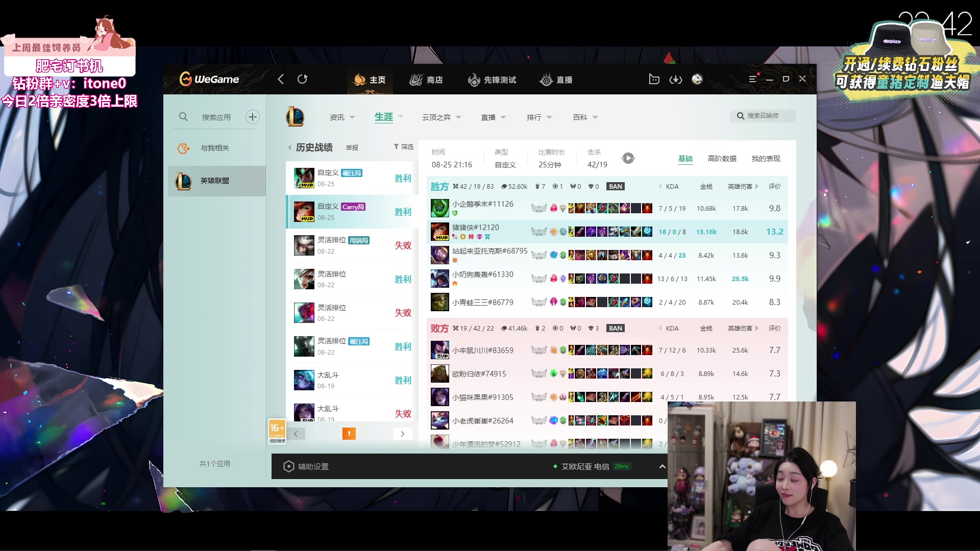This screenshot has height=551, width=980.
Task: Go back with the left arrow
Action: tap(281, 79)
